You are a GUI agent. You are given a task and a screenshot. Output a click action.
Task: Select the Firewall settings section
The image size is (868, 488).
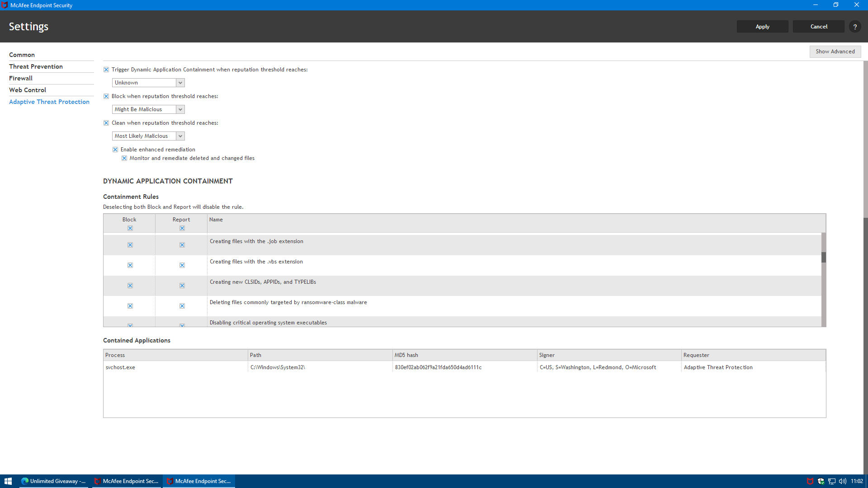pos(21,78)
